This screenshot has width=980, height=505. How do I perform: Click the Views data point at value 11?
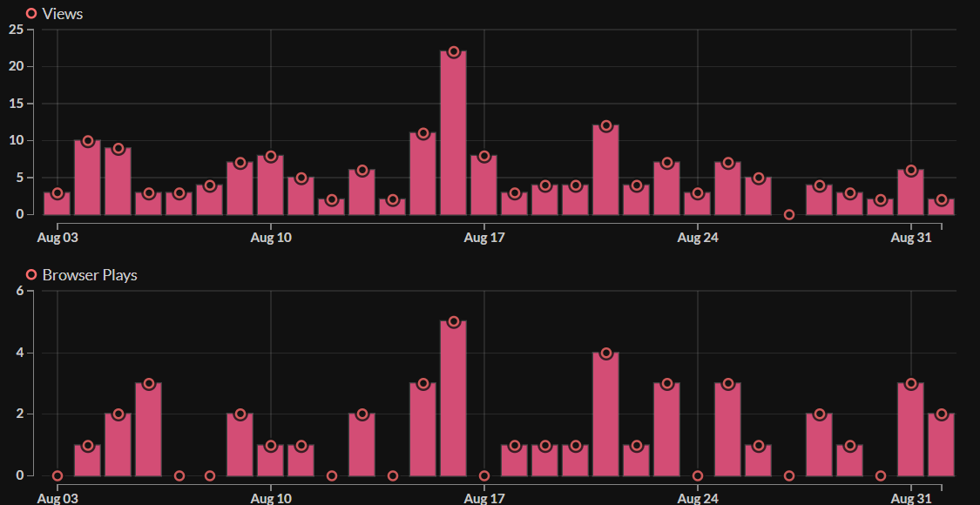[x=423, y=133]
